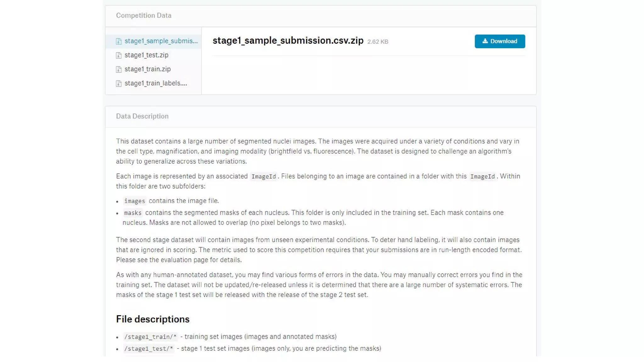Click the /stage1_train/* code path
Image resolution: width=644 pixels, height=362 pixels.
click(150, 337)
